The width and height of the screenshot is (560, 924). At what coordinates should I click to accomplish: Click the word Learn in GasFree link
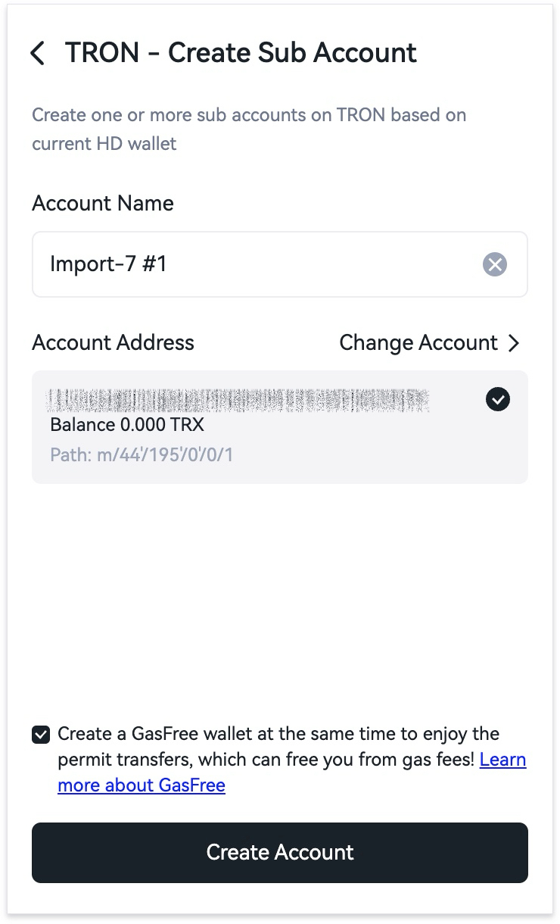coord(503,760)
